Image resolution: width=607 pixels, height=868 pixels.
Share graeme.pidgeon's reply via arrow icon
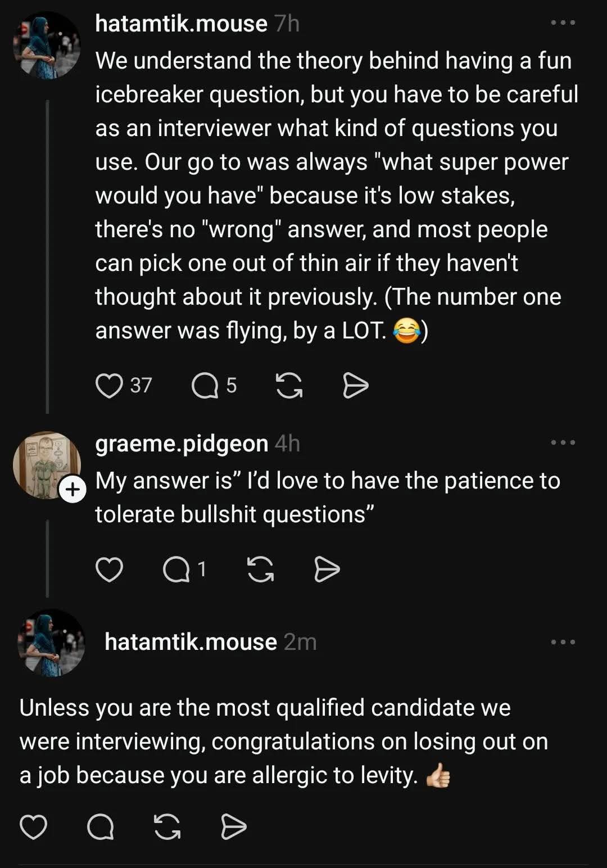coord(327,569)
